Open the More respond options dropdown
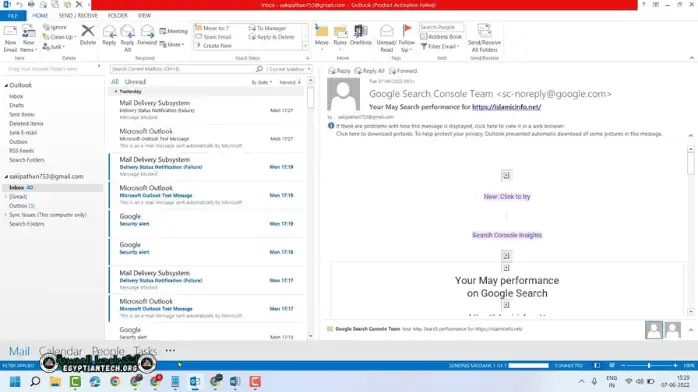 tap(172, 44)
